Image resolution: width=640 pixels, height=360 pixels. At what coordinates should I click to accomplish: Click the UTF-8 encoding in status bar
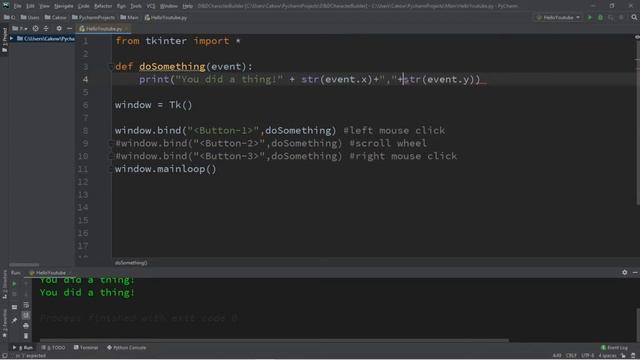(587, 356)
